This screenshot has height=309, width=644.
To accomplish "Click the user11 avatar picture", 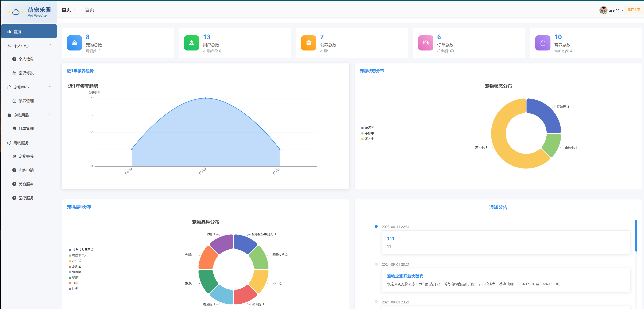I will tap(603, 10).
